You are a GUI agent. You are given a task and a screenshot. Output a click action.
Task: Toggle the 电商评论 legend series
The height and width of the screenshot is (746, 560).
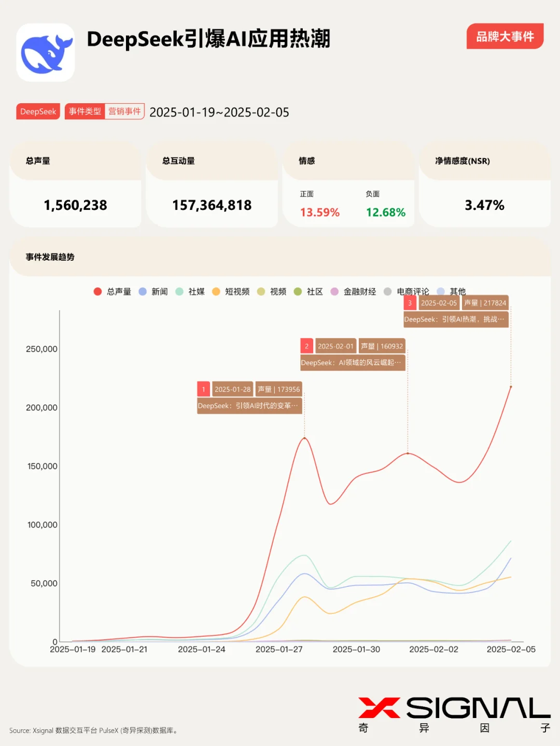pyautogui.click(x=407, y=291)
